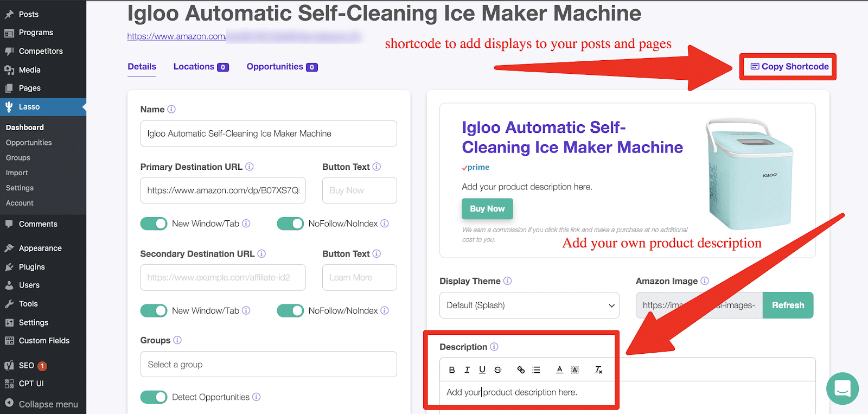Open the amazon.com link under the title
Image resolution: width=868 pixels, height=414 pixels.
click(x=177, y=36)
